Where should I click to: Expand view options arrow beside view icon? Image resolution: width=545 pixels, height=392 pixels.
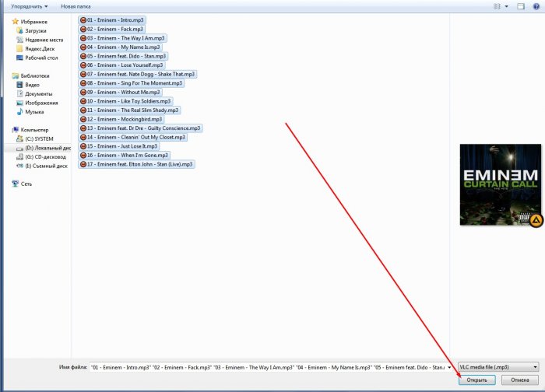[x=507, y=5]
